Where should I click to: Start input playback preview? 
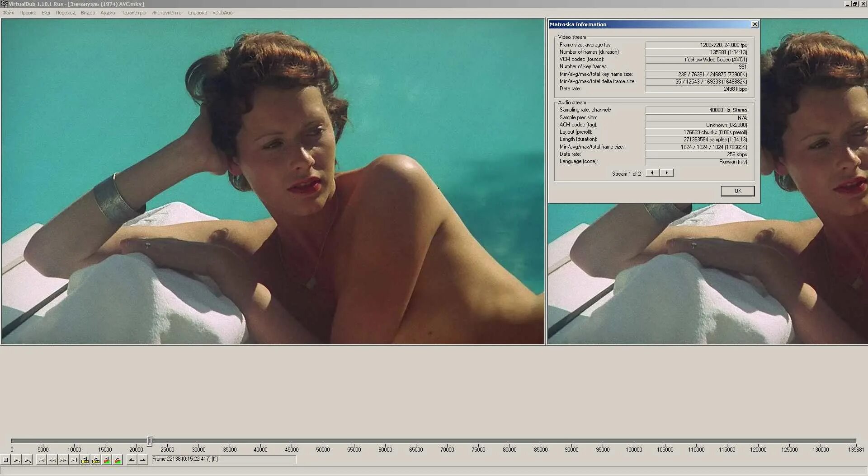pyautogui.click(x=17, y=460)
